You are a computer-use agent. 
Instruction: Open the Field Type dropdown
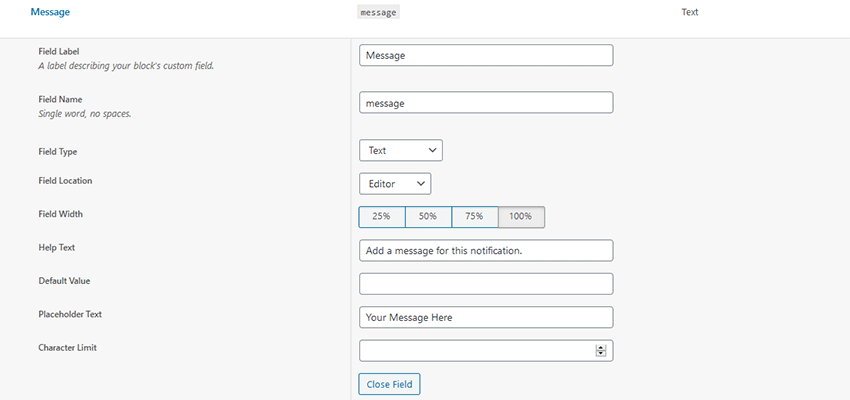[x=400, y=150]
